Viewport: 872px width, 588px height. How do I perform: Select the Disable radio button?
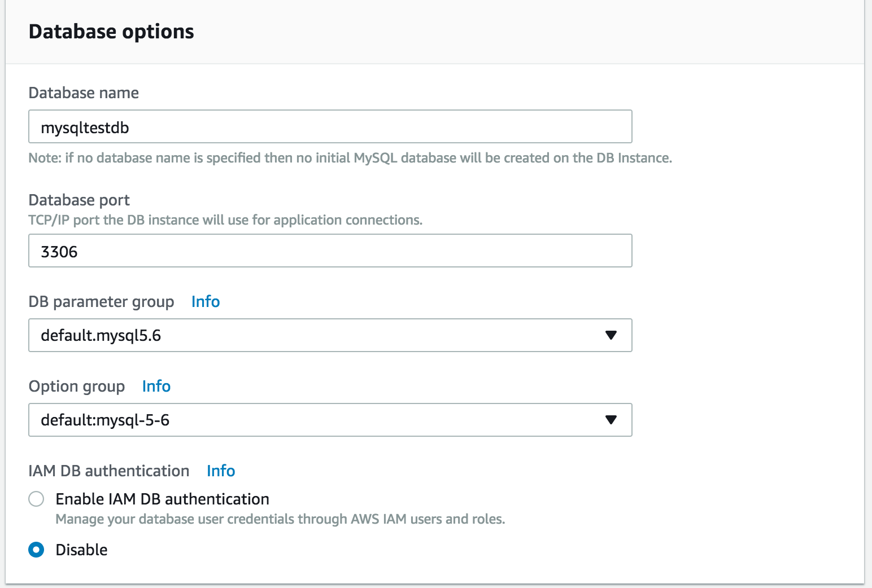coord(36,550)
